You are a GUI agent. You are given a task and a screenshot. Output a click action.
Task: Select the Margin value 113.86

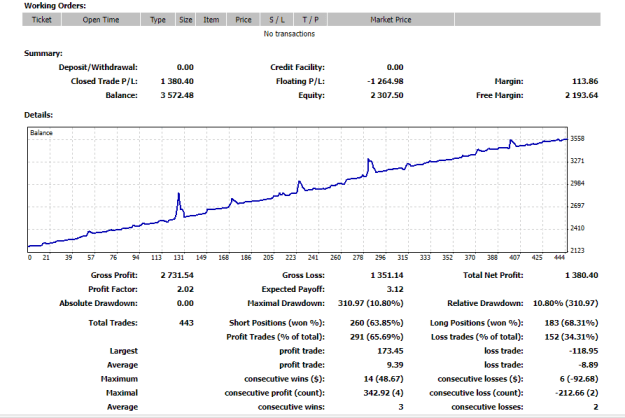[x=585, y=81]
